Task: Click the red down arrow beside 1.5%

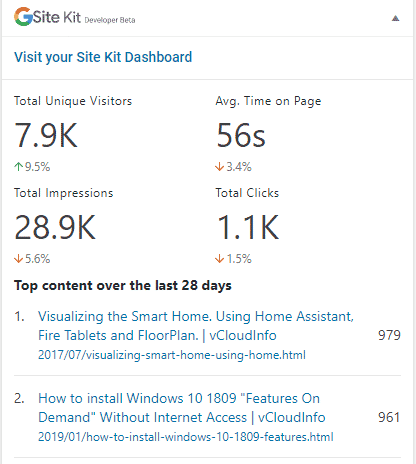Action: 220,258
